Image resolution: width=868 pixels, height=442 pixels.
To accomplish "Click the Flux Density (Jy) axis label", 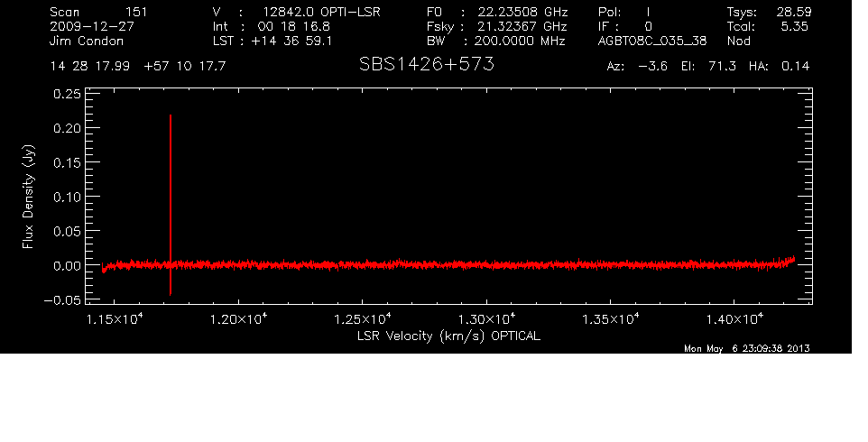I will coord(28,197).
